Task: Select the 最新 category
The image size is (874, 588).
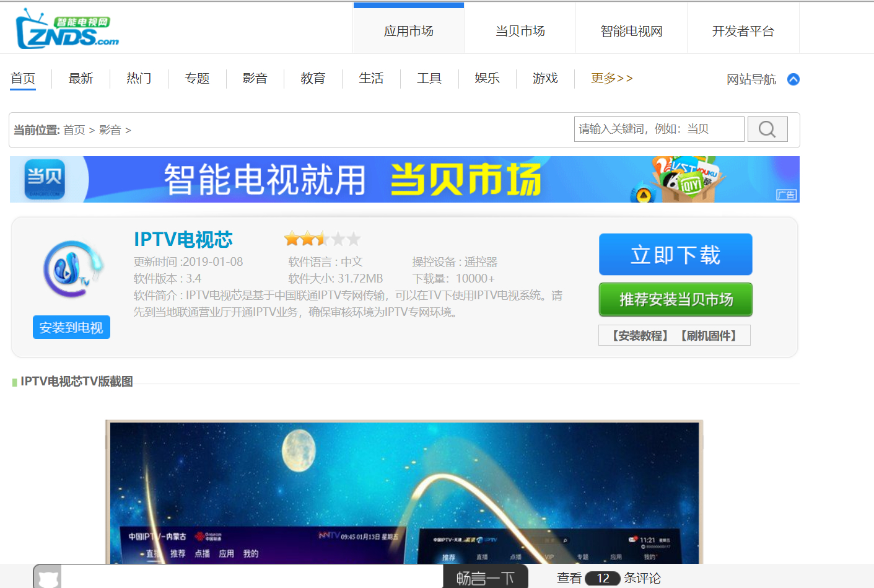Action: click(81, 79)
